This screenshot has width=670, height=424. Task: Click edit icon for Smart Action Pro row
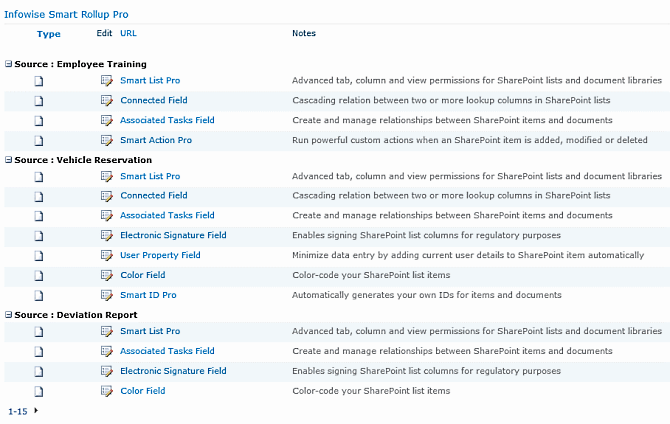point(106,140)
